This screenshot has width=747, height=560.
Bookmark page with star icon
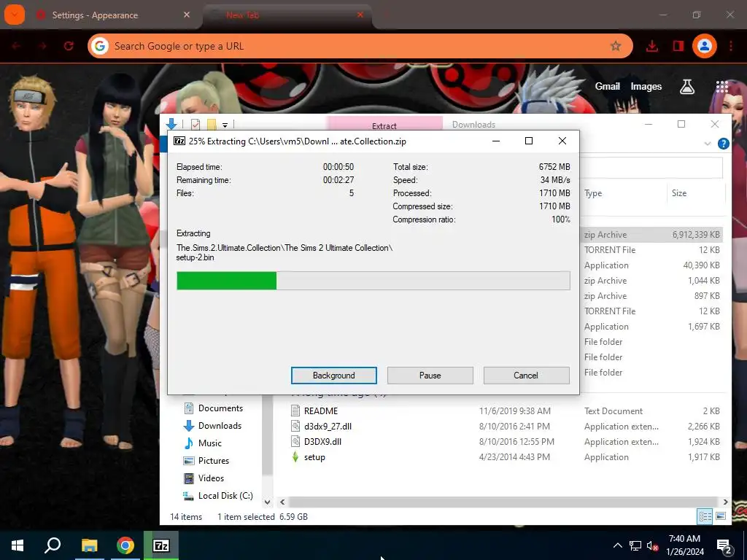point(616,46)
